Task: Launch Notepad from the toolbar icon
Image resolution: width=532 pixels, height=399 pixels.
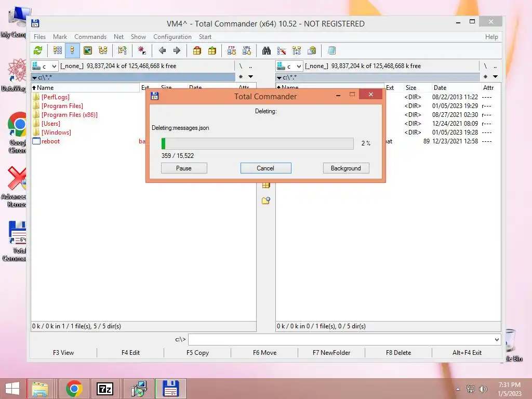Action: point(331,51)
